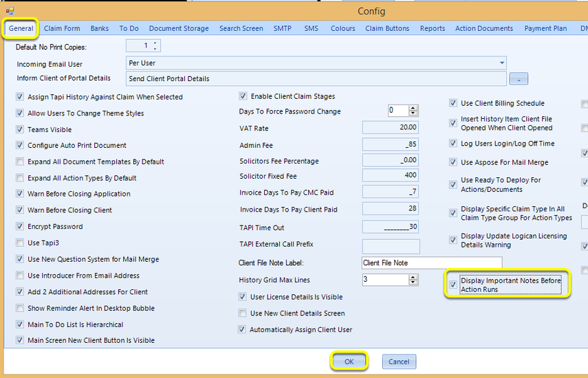Confirm settings with the OK button

(349, 362)
